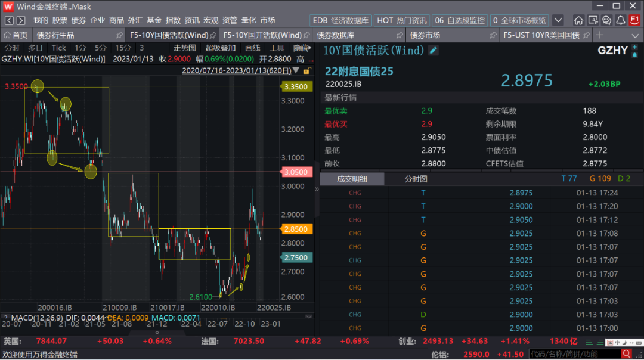Click the date range 2020/07/16-2023/01/13 link
Viewport: 644px width, 360px height.
237,70
